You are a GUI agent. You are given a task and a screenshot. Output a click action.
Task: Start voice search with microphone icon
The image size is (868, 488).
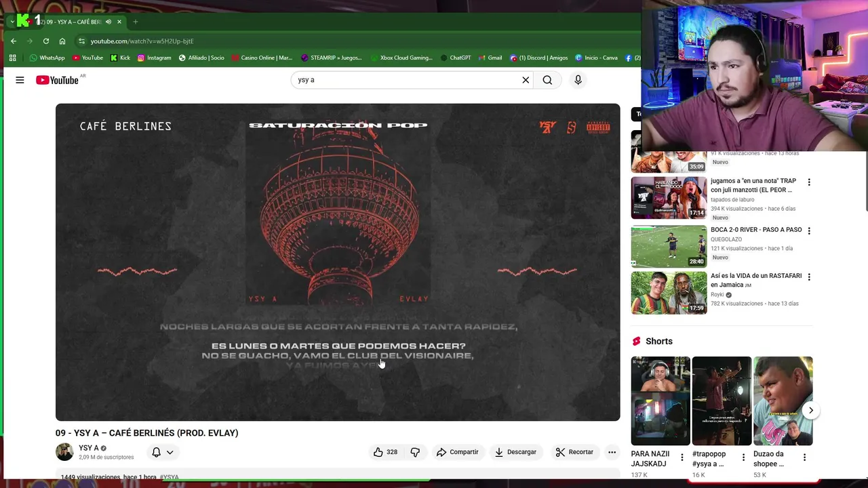click(x=578, y=80)
